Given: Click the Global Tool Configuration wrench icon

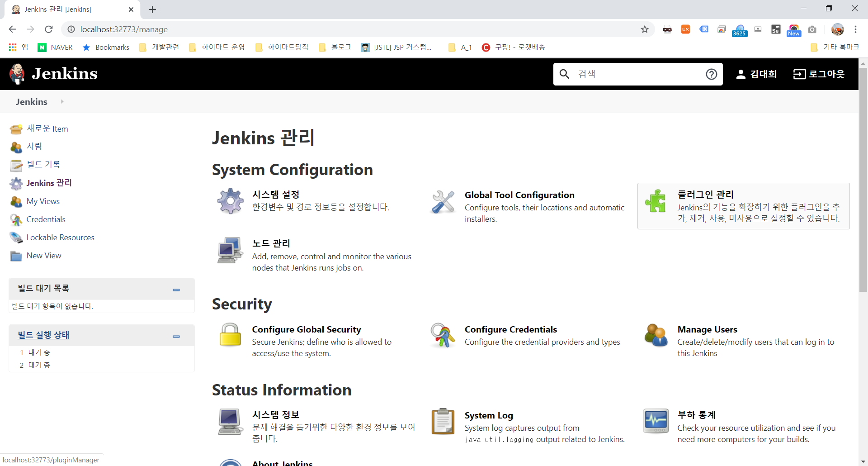Looking at the screenshot, I should [x=443, y=201].
